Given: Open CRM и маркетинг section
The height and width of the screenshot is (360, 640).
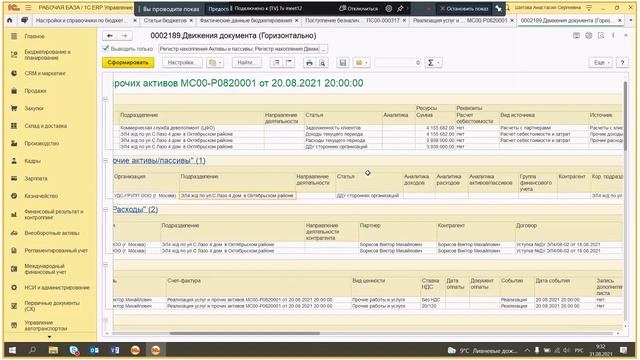Looking at the screenshot, I should (x=45, y=73).
